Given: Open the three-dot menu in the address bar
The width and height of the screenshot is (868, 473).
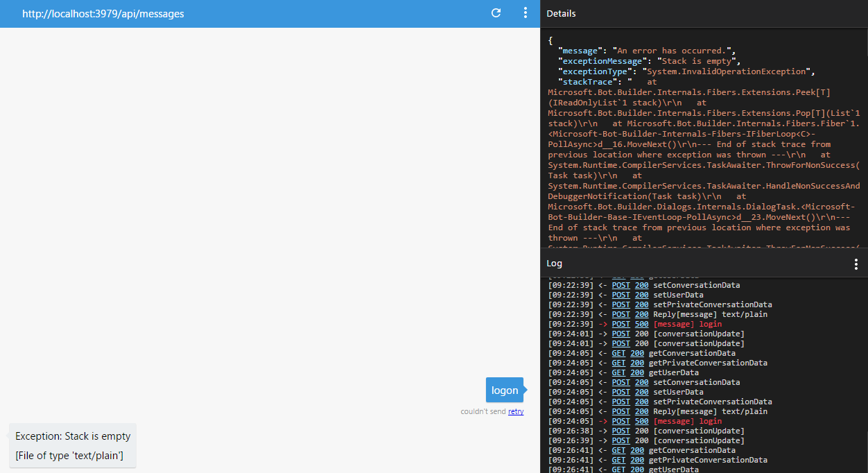Looking at the screenshot, I should (x=525, y=12).
